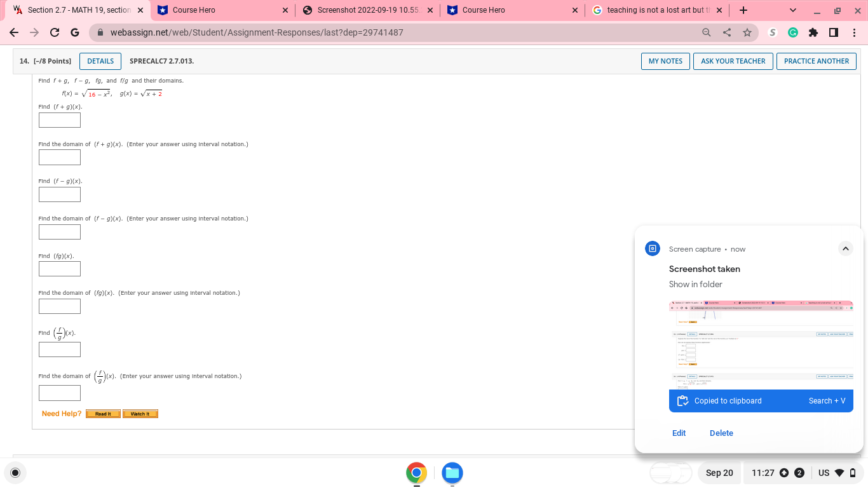Click the SPRECALC7 2.7.013. question code

click(x=161, y=61)
